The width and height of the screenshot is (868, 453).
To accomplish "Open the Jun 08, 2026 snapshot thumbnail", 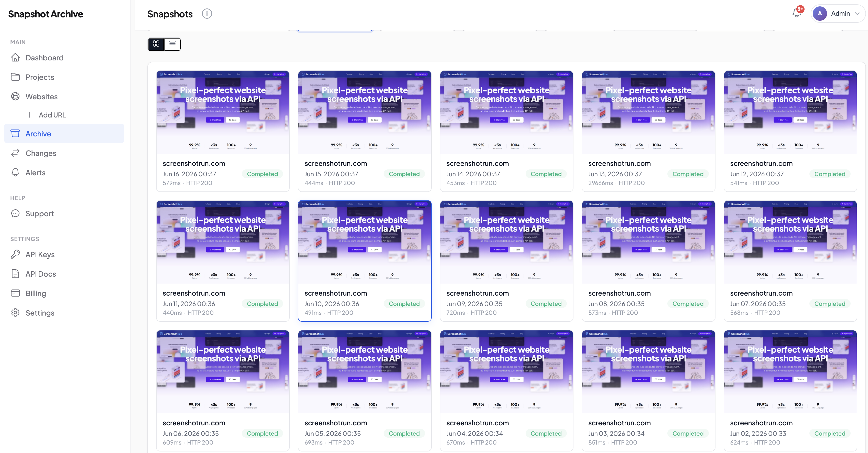I will [648, 242].
